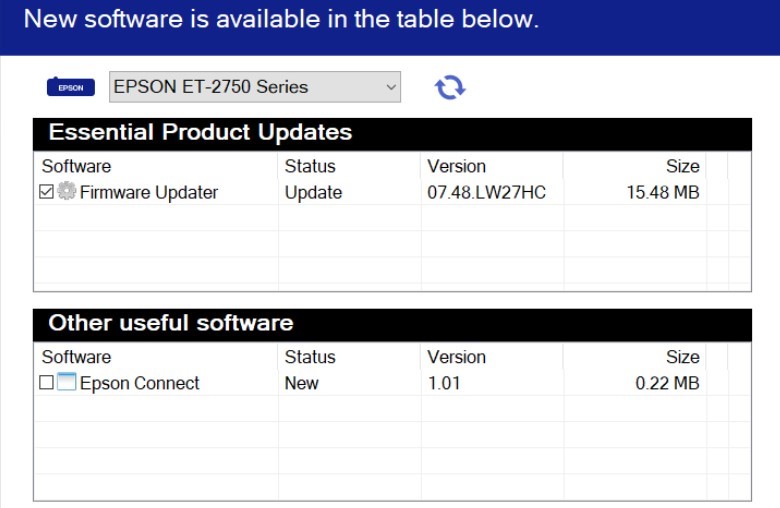Click Status header in Essential Product Updates
The width and height of the screenshot is (780, 508).
[x=310, y=166]
